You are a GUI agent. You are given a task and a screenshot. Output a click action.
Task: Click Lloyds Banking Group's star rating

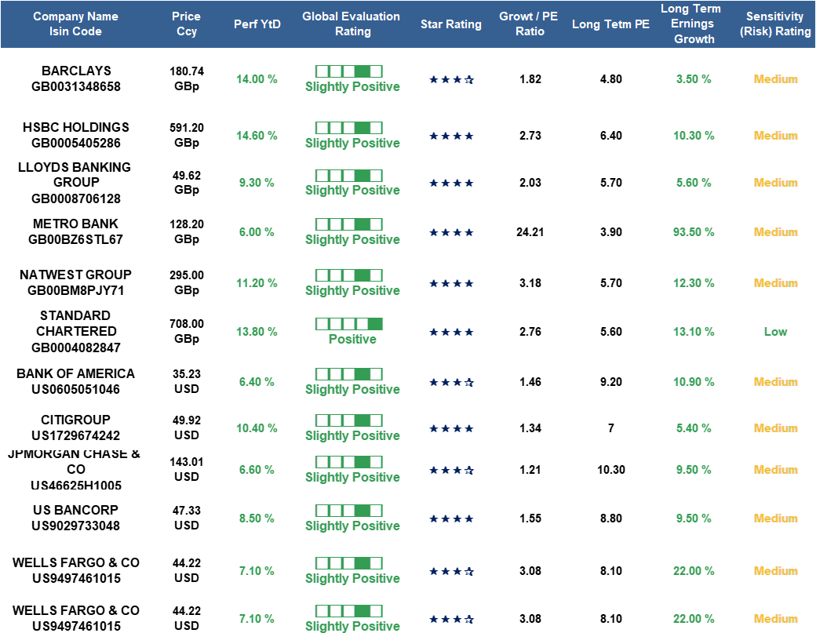pos(451,183)
